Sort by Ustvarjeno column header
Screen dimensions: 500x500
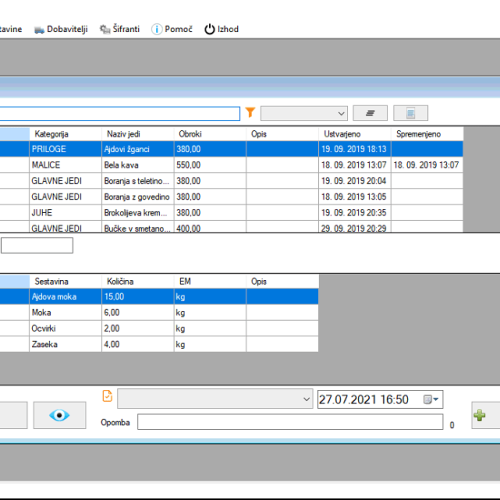coord(355,134)
